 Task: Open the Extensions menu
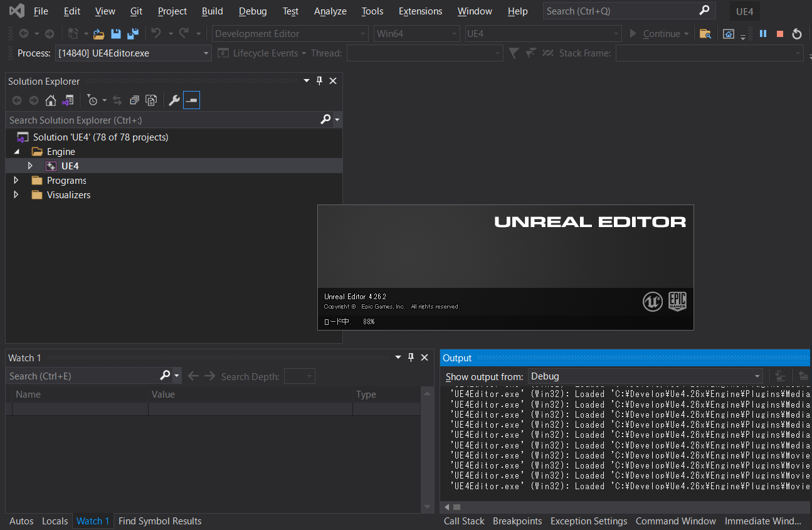[420, 11]
